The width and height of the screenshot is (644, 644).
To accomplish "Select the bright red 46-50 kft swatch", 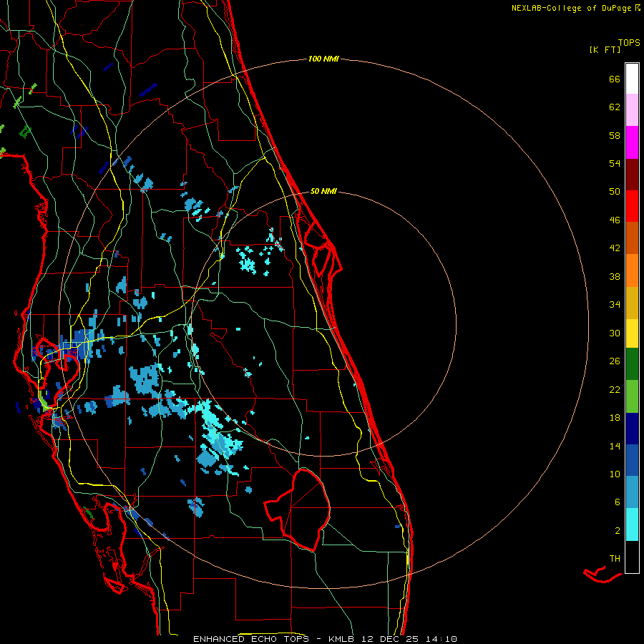I will (x=632, y=206).
